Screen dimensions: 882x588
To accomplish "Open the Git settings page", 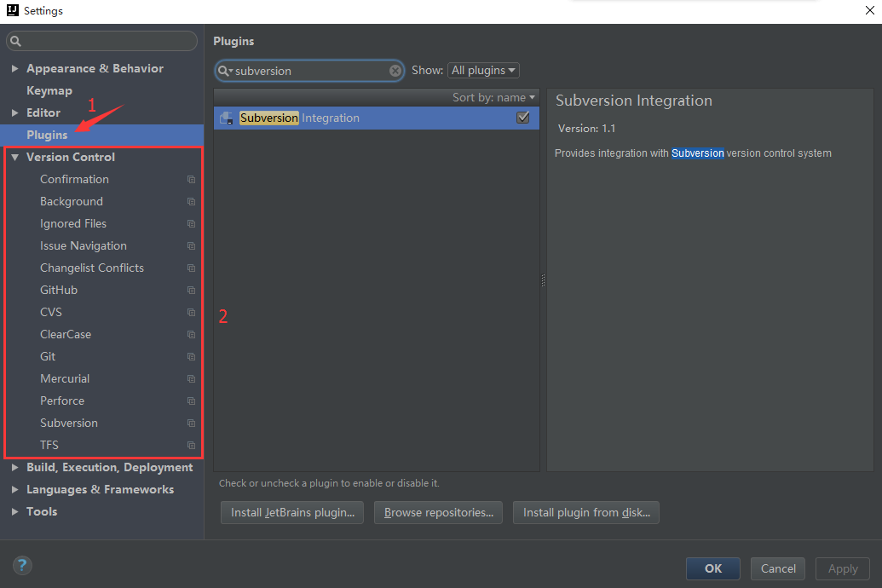I will point(48,357).
